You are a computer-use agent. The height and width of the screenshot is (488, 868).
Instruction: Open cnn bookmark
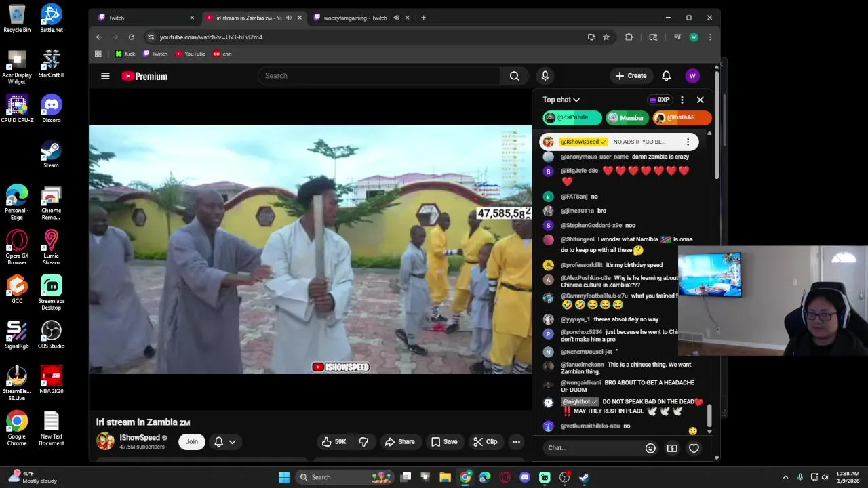tap(222, 54)
